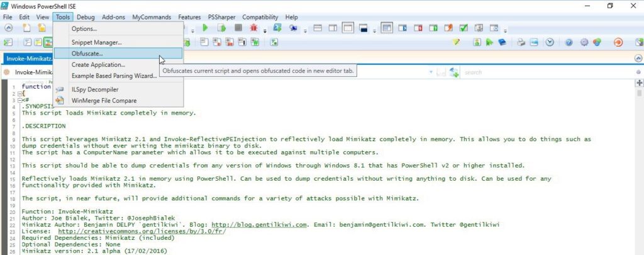The height and width of the screenshot is (255, 644).
Task: Click the green Run Script arrow icon
Action: pos(205,28)
